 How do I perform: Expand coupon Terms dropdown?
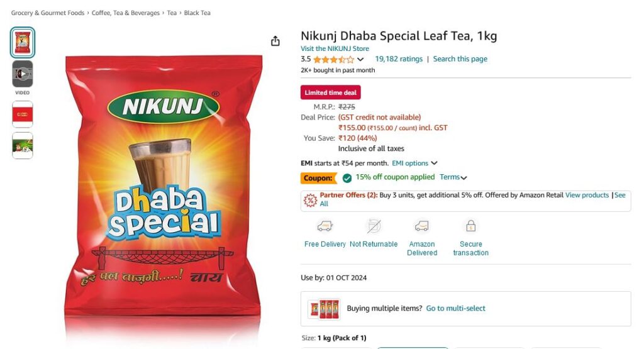tap(453, 177)
